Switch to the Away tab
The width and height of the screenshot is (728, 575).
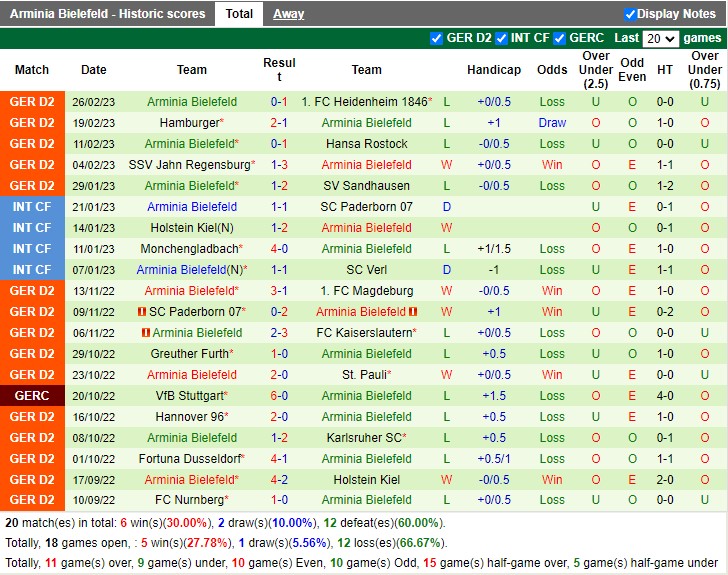[x=289, y=14]
